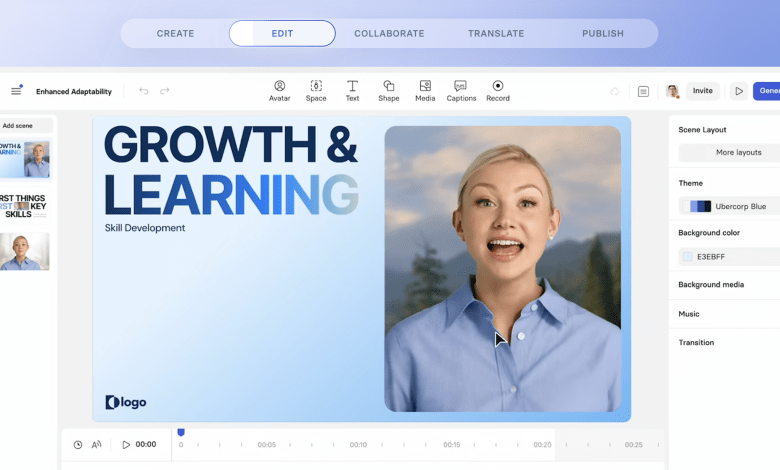780x470 pixels.
Task: Switch to the TRANSLATE tab
Action: tap(496, 33)
